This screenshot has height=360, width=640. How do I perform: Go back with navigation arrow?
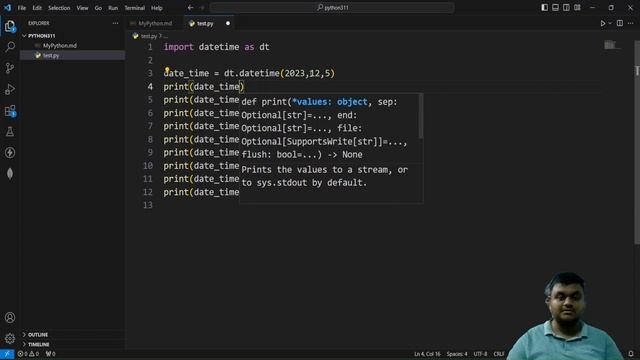[190, 8]
